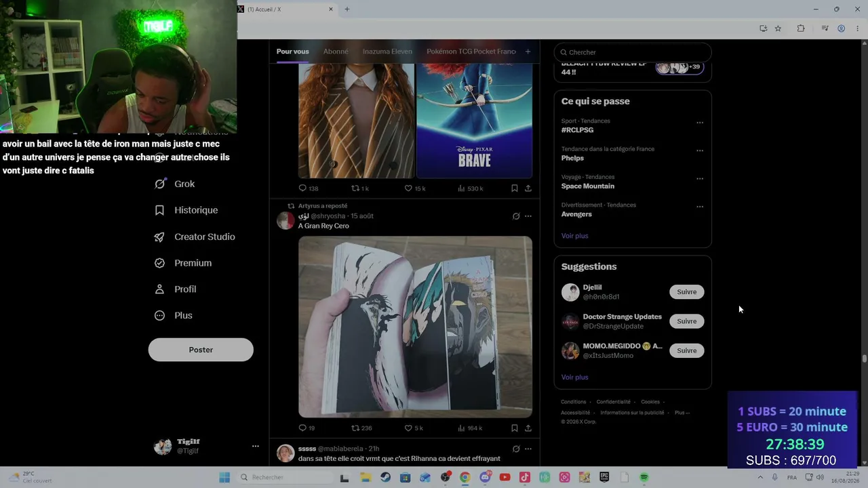Open options for the Avengers trend
868x488 pixels.
point(700,207)
